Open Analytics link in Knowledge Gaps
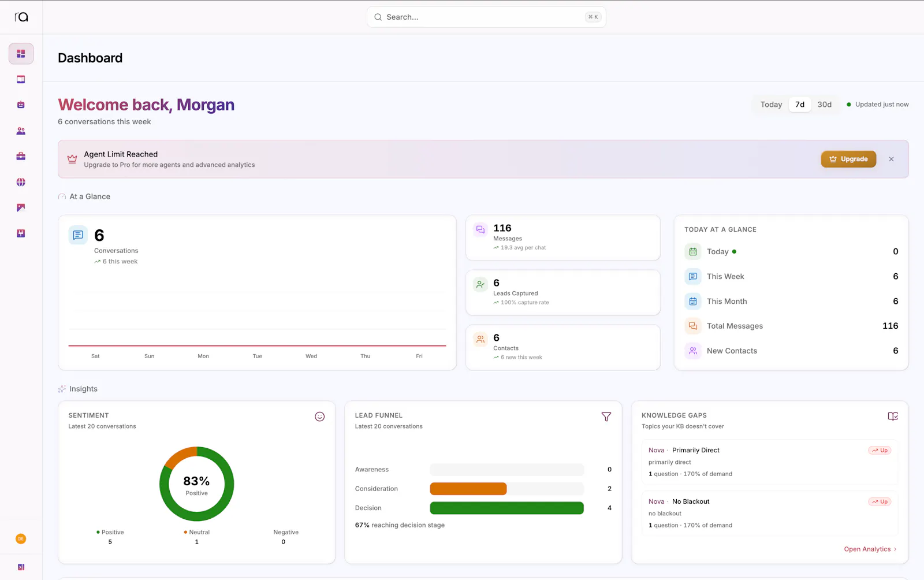This screenshot has height=580, width=924. click(x=870, y=549)
